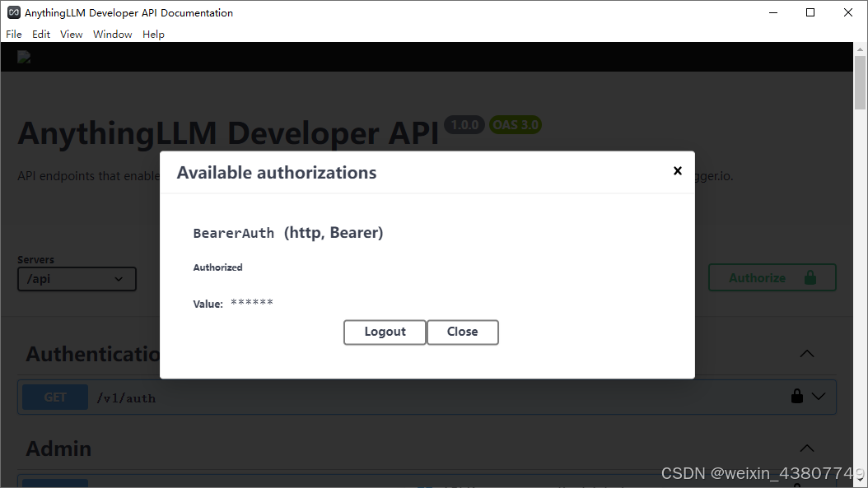Close the AnythingLLM window
Image resolution: width=868 pixels, height=488 pixels.
pos(848,12)
